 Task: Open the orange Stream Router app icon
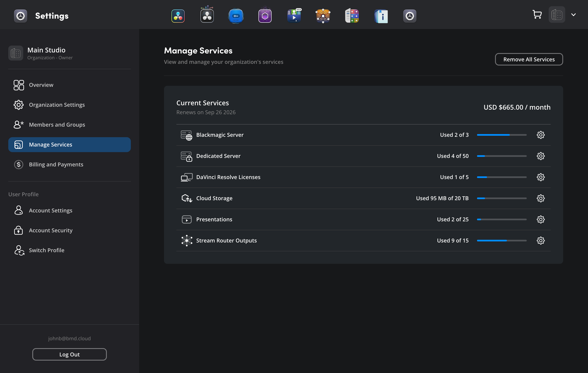click(323, 16)
